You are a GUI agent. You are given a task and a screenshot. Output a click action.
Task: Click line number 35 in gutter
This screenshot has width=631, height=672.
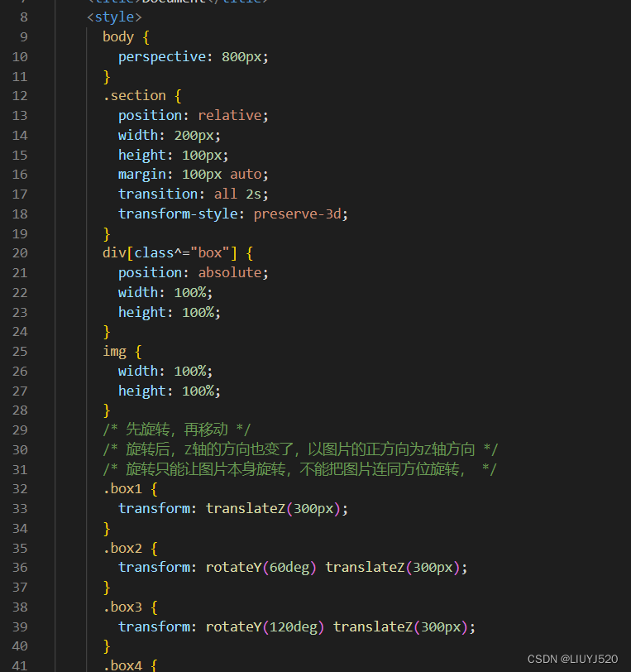[x=20, y=548]
